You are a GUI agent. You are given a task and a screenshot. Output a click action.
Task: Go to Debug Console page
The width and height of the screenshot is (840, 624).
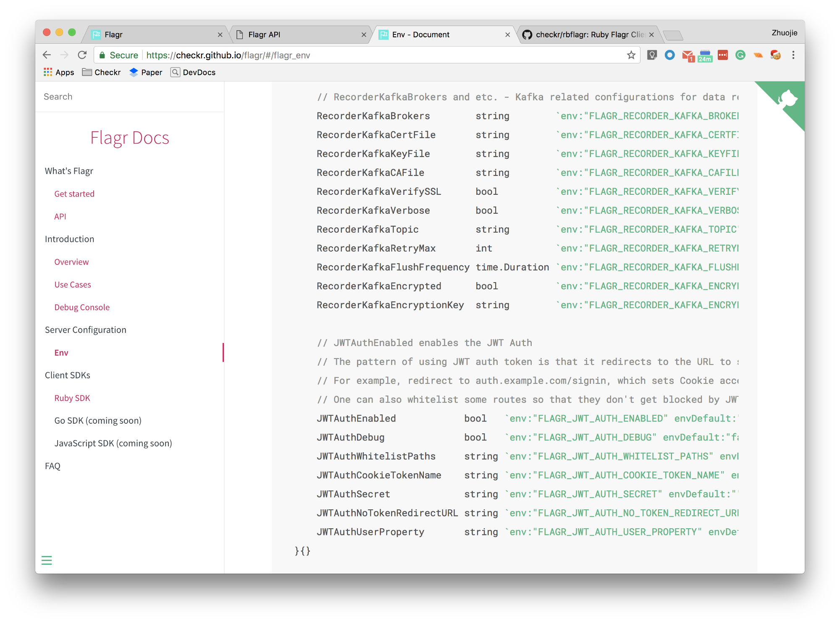pyautogui.click(x=82, y=307)
